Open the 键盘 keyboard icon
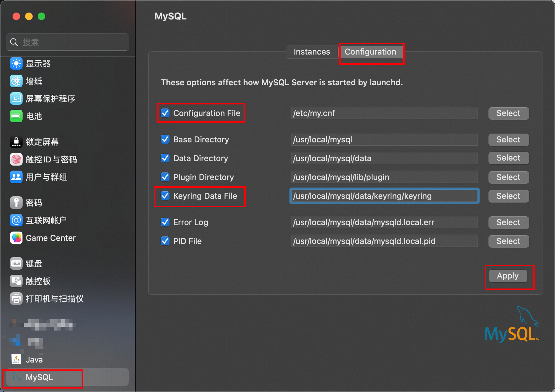 click(16, 264)
